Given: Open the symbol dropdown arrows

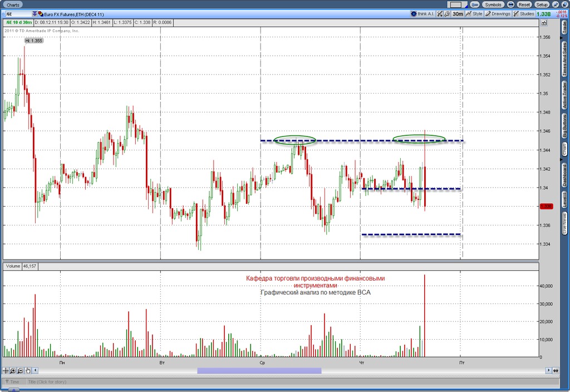Looking at the screenshot, I should pos(35,14).
